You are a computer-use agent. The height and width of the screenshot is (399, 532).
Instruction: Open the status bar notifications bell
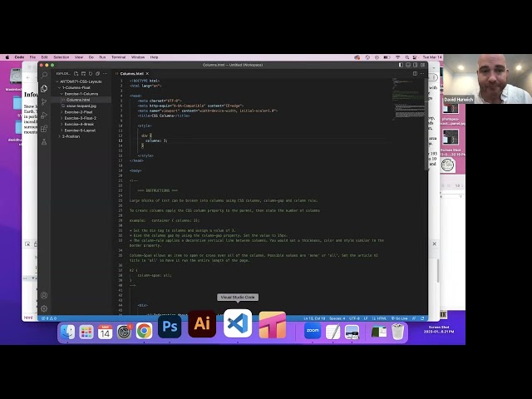[x=422, y=318]
